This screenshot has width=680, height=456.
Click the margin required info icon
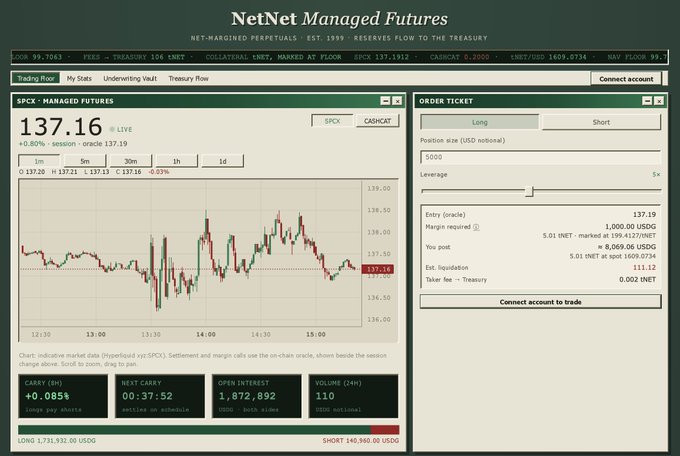point(476,227)
